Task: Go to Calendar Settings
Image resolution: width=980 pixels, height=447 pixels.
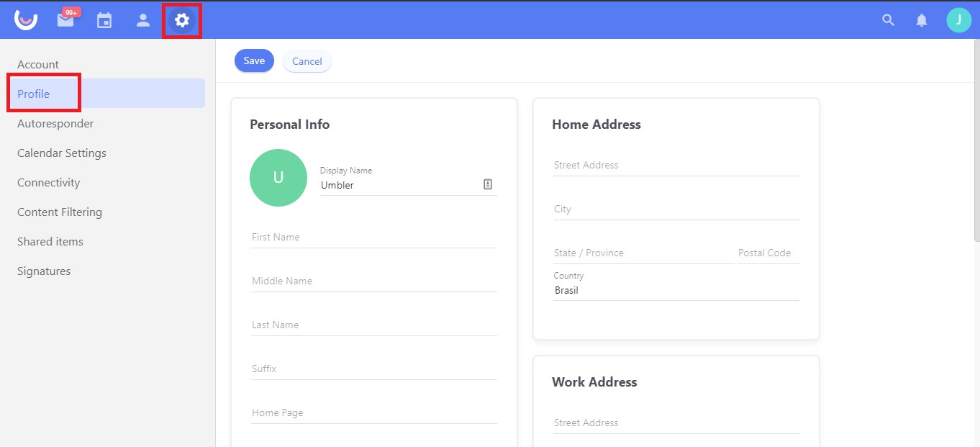Action: pos(62,153)
